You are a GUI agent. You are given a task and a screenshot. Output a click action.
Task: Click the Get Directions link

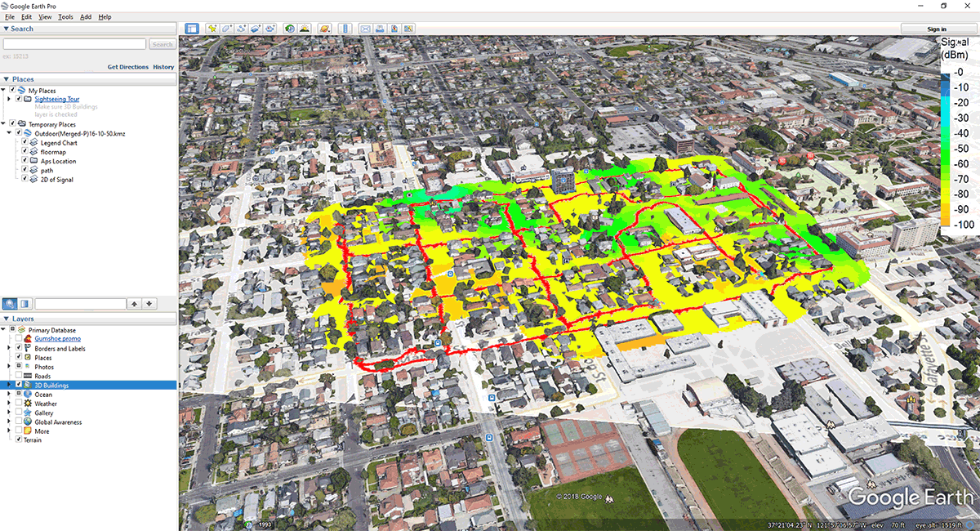pyautogui.click(x=128, y=67)
